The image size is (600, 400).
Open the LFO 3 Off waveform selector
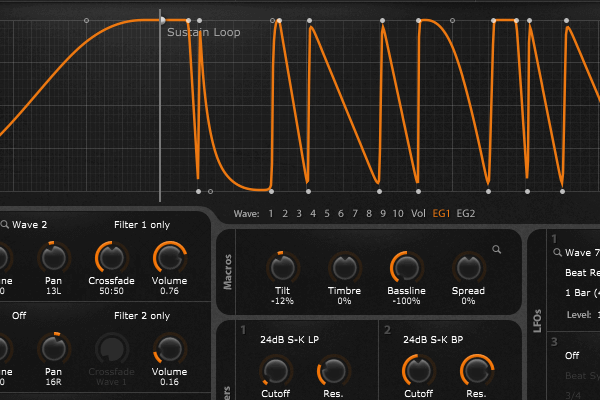pyautogui.click(x=572, y=356)
